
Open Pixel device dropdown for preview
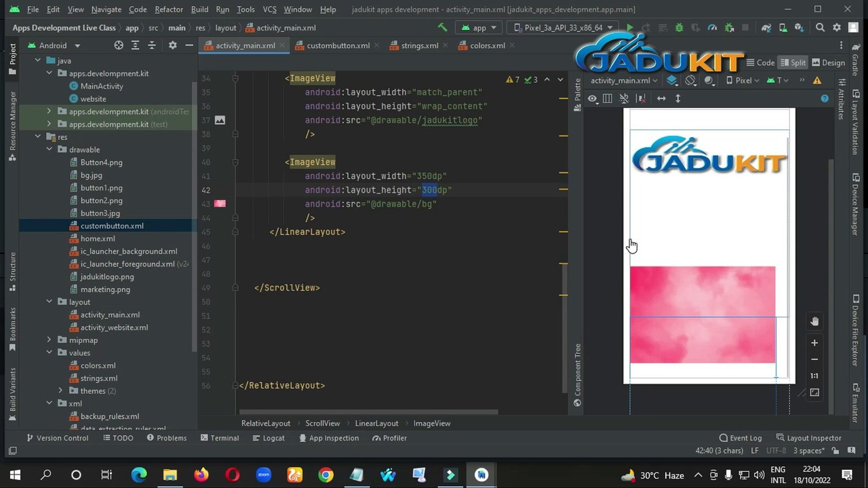pos(741,81)
